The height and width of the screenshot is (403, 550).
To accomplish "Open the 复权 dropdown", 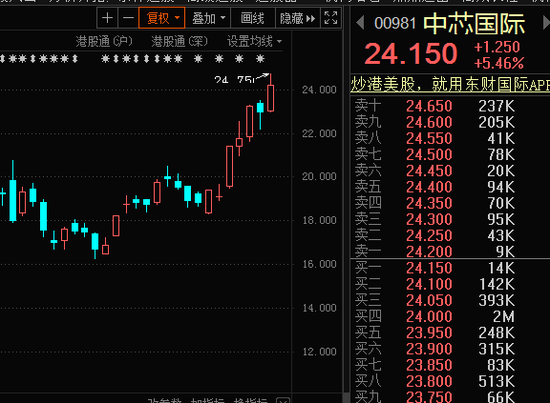I will (162, 18).
